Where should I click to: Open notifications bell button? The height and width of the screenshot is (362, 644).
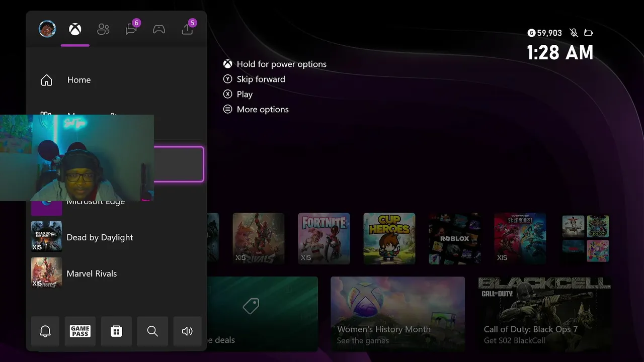coord(45,331)
